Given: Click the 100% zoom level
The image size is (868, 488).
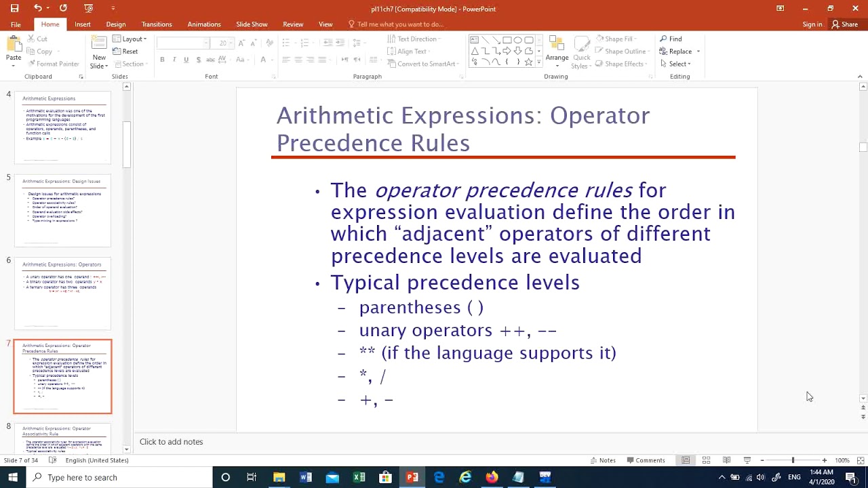Looking at the screenshot, I should tap(842, 460).
